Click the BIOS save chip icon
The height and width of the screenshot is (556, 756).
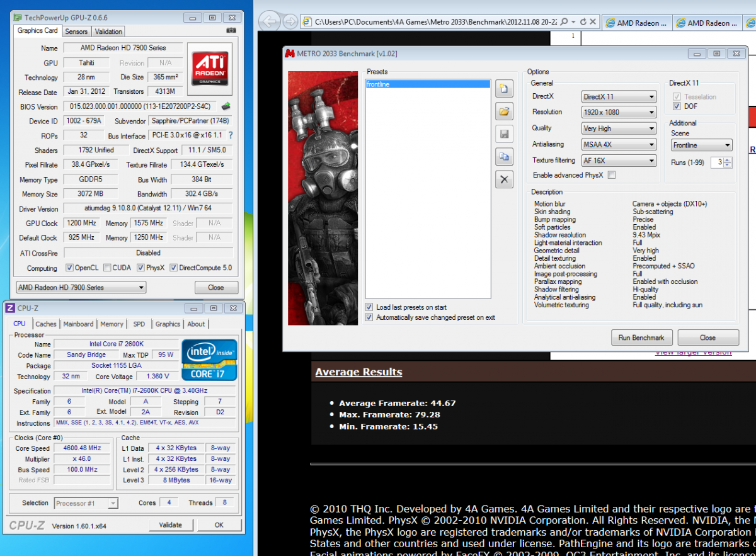tap(226, 106)
